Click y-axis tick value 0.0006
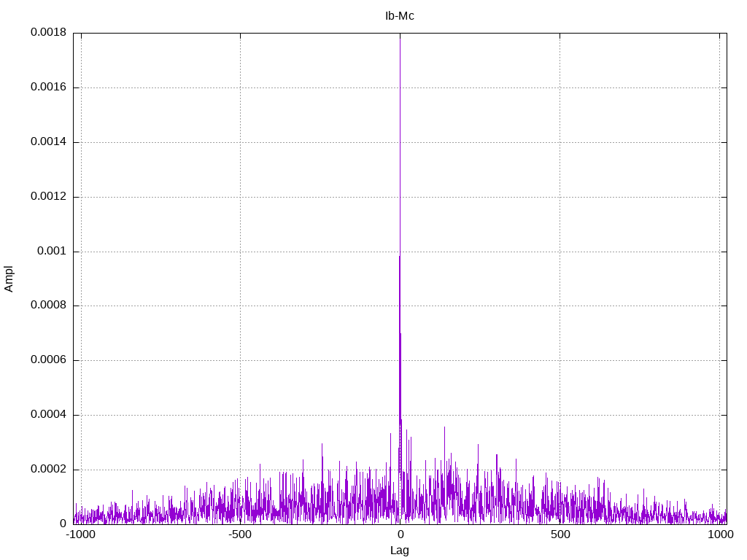The image size is (747, 560). [x=49, y=359]
